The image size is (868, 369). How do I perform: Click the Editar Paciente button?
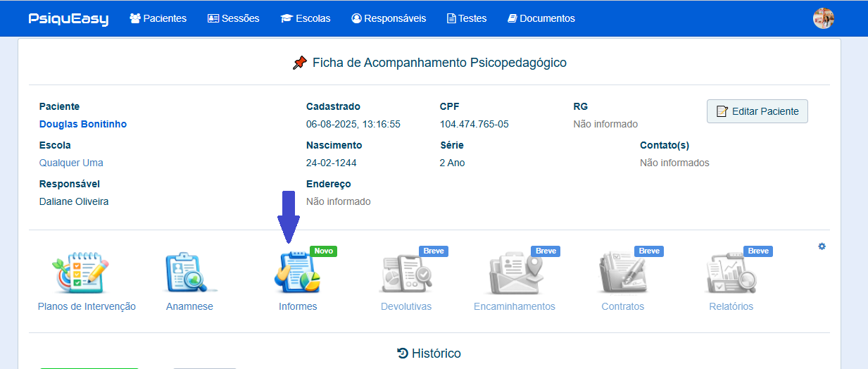(757, 111)
